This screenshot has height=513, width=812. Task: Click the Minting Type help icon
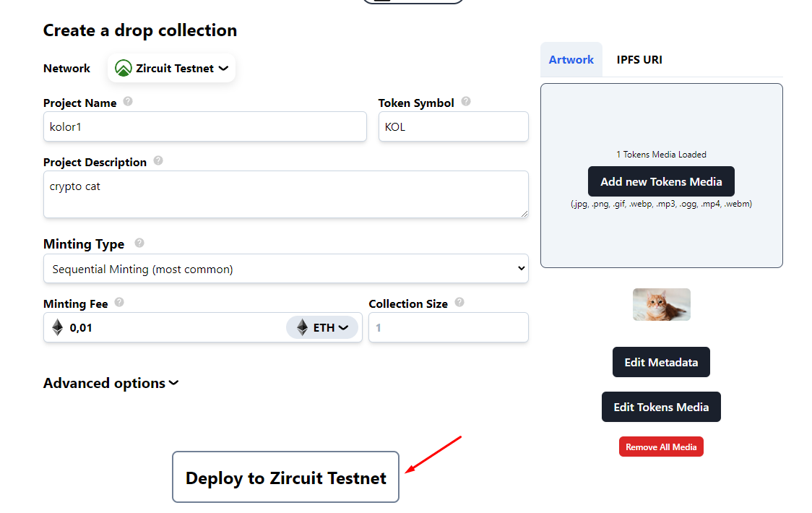click(139, 243)
